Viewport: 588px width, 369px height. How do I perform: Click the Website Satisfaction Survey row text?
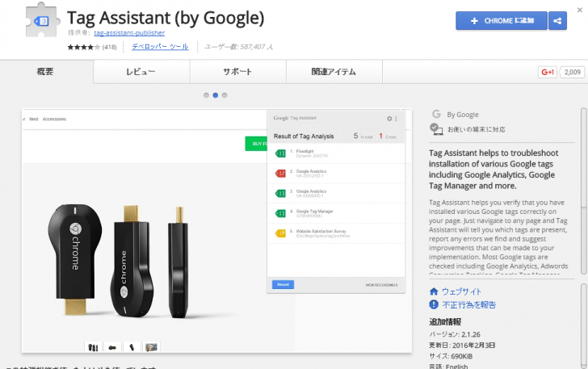[323, 233]
